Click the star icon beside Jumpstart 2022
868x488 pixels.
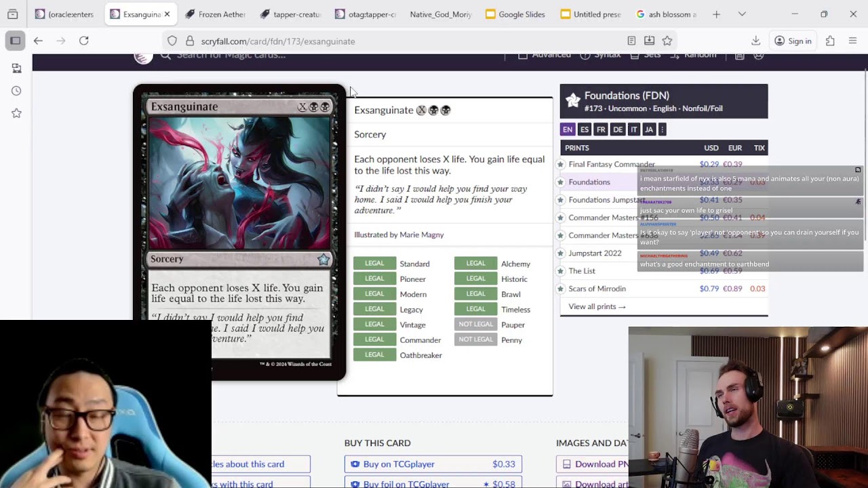(x=561, y=253)
